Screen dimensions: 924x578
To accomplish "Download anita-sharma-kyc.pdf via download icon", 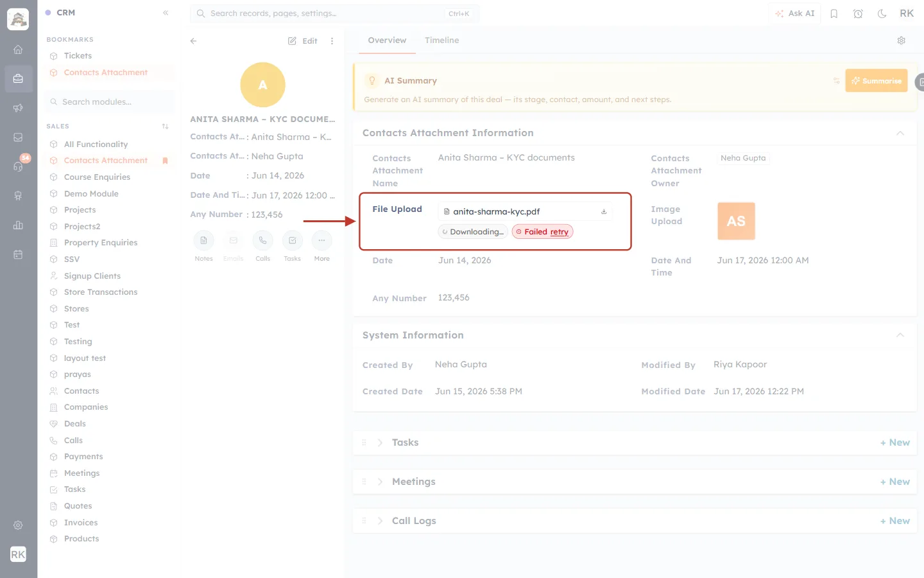I will point(604,211).
